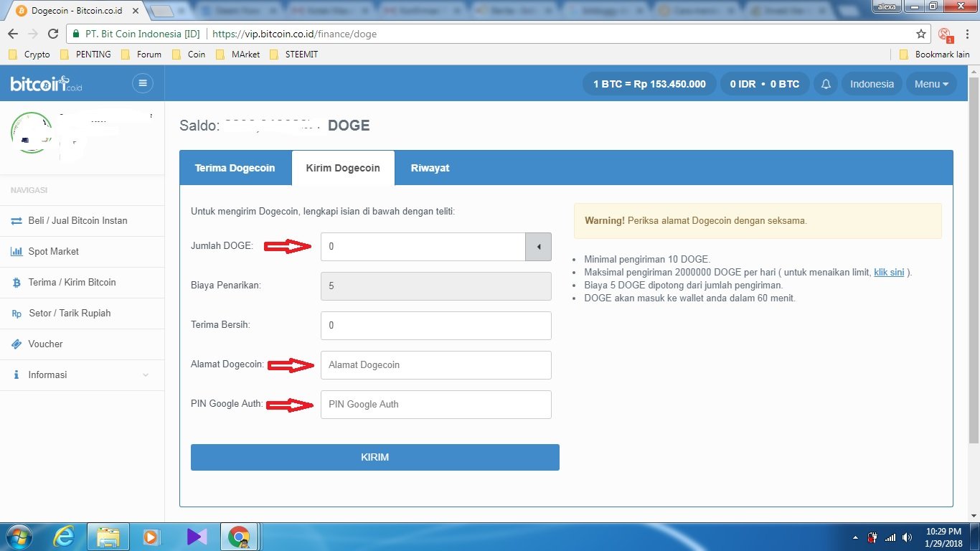
Task: Open the MArket bookmark folder
Action: point(238,55)
